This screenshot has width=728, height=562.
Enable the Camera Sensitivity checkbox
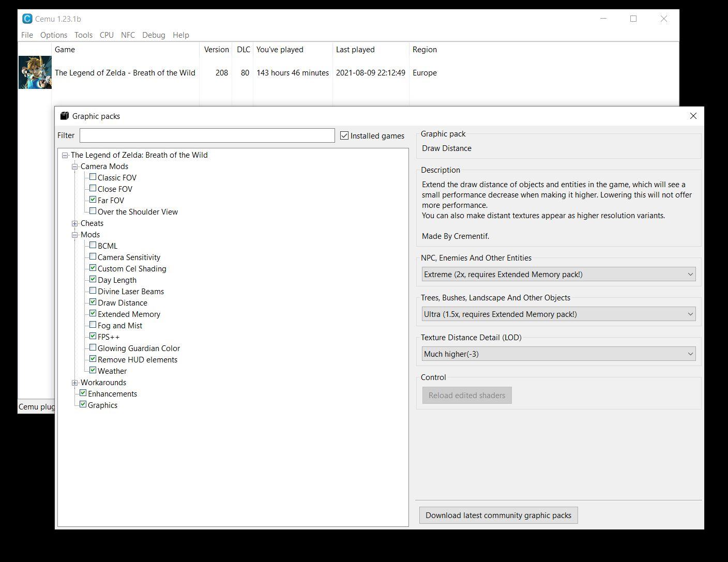93,256
